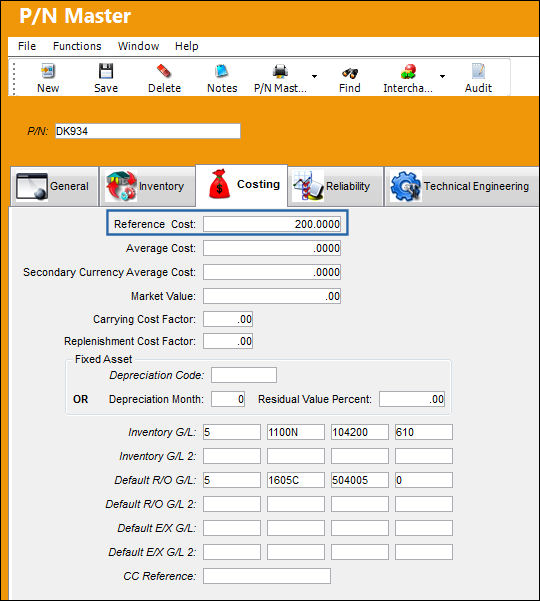Click the 'Depreciation Code:' label
This screenshot has height=601, width=540.
click(x=157, y=375)
